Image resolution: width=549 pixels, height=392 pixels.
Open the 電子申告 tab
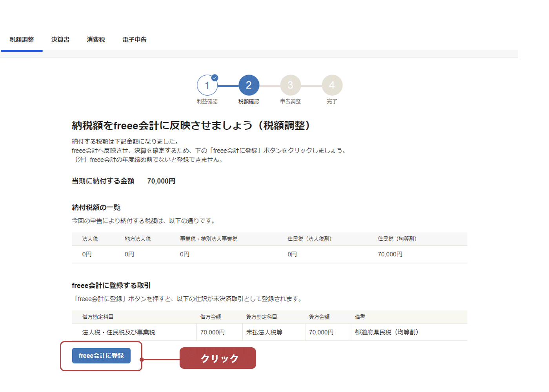[135, 40]
